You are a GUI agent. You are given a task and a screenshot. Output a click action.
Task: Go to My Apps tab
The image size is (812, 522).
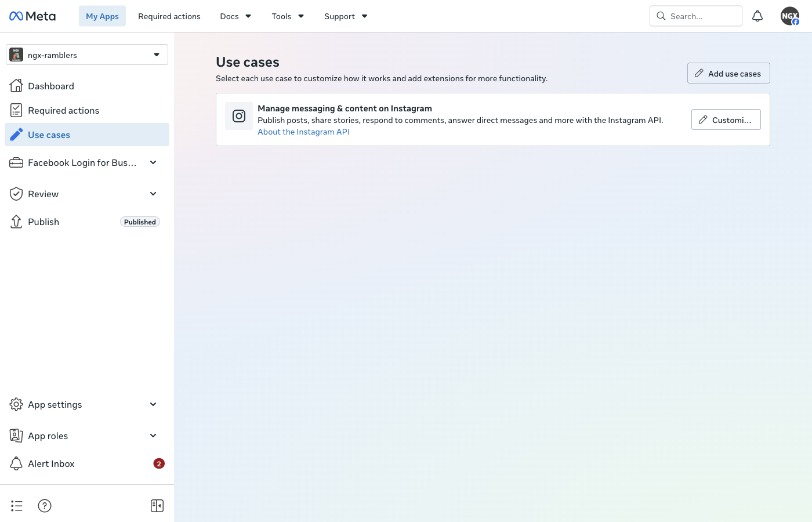pos(102,16)
